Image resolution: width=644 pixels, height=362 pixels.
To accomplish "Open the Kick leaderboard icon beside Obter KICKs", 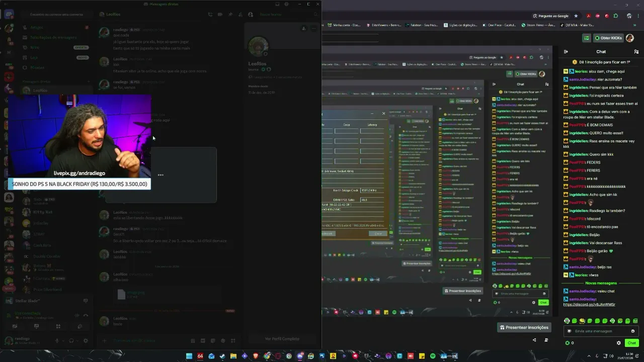I will click(587, 38).
